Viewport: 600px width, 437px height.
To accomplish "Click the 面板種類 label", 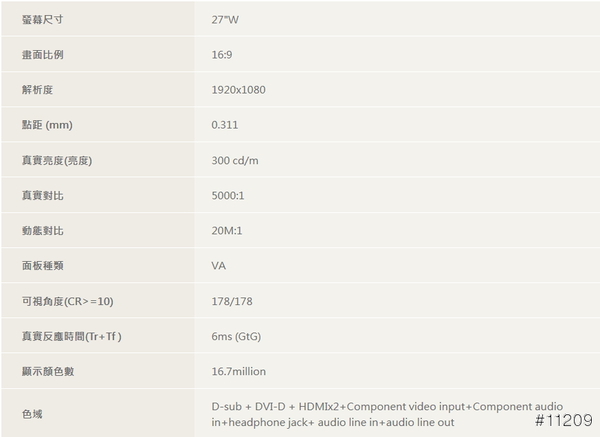I will 41,266.
